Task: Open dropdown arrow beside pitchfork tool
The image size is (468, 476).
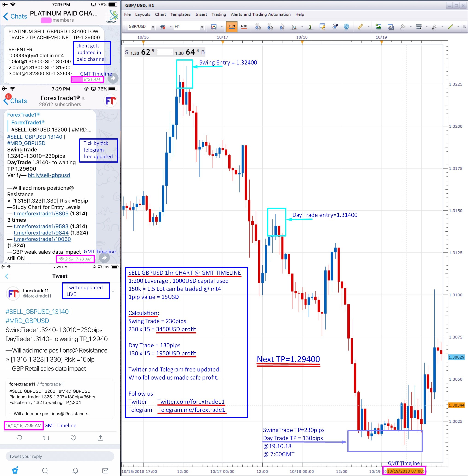Action: [411, 27]
